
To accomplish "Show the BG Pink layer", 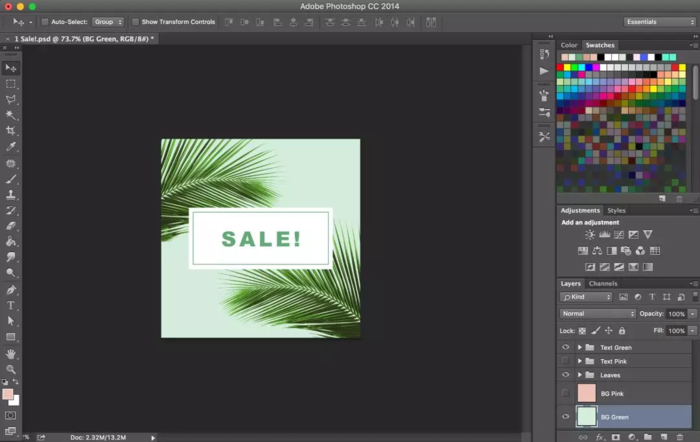I will (x=565, y=393).
